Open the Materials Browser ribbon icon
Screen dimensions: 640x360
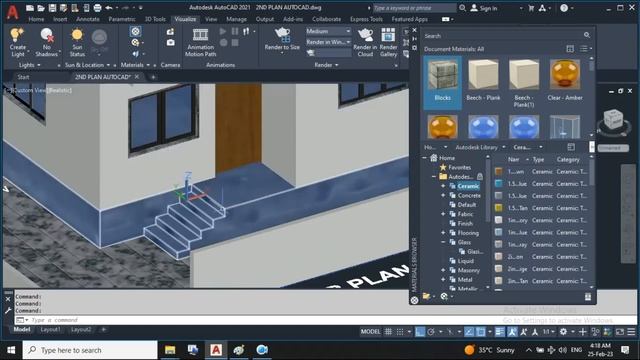[x=136, y=31]
